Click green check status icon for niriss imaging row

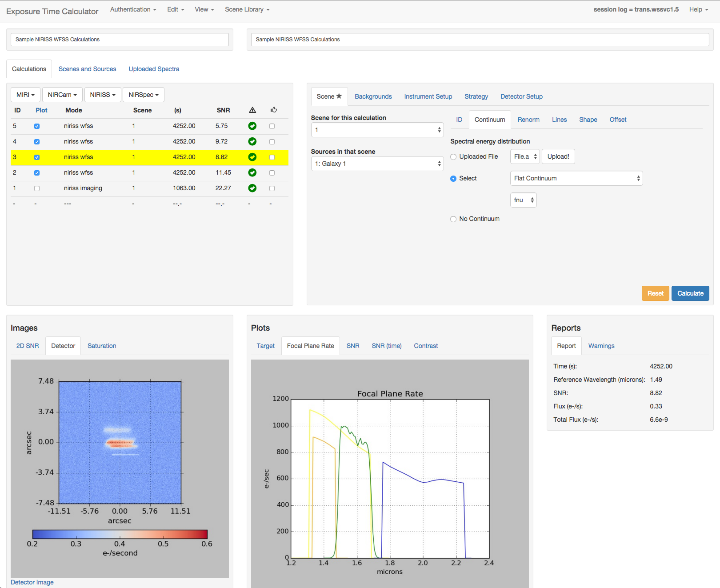click(252, 188)
